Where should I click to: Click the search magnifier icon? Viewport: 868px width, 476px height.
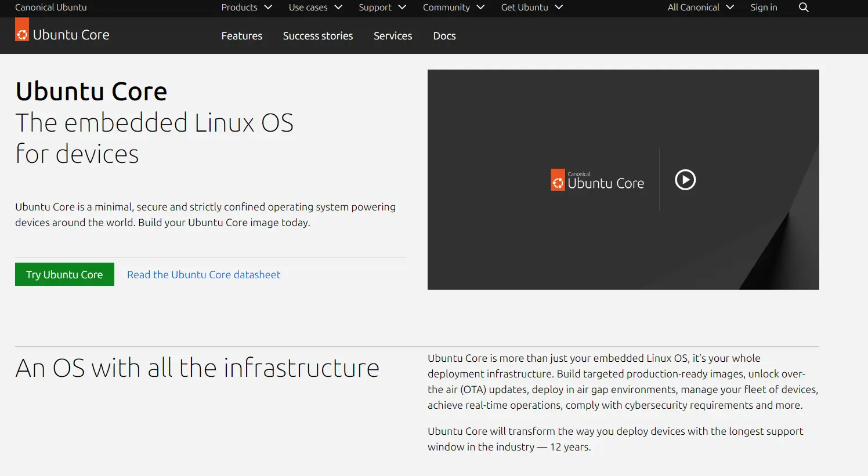click(x=803, y=8)
